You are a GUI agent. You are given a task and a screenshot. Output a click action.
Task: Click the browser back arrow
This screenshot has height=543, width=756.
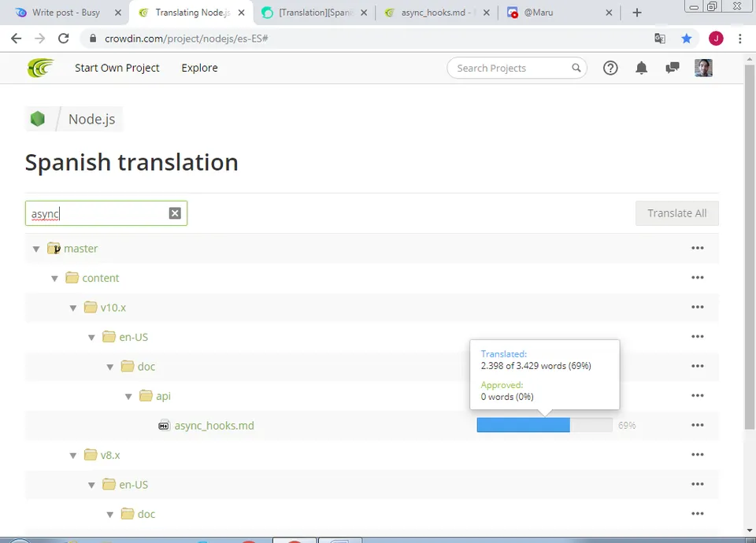coord(16,39)
